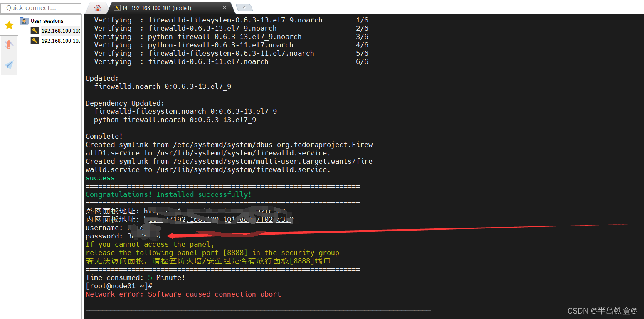
Task: Select the User sessions folder label
Action: tap(47, 21)
